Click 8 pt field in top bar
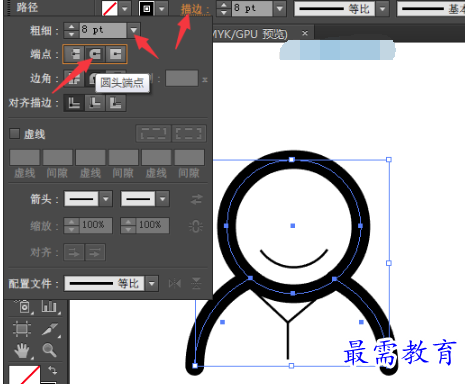 [252, 8]
